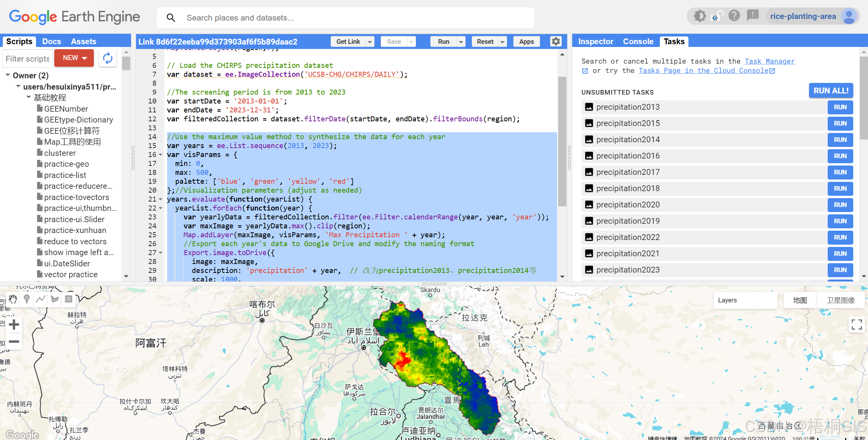868x440 pixels.
Task: Collapse the 基础教程 folder
Action: 29,97
